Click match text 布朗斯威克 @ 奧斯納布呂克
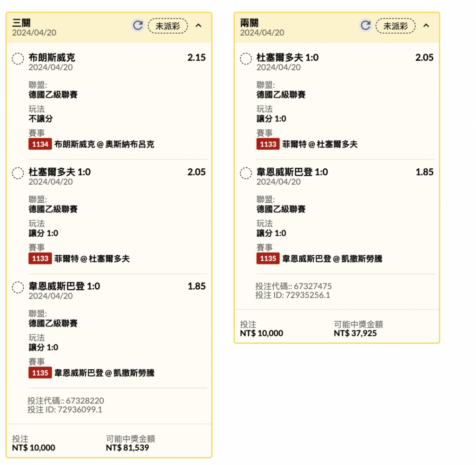Image resolution: width=476 pixels, height=465 pixels. click(x=104, y=144)
